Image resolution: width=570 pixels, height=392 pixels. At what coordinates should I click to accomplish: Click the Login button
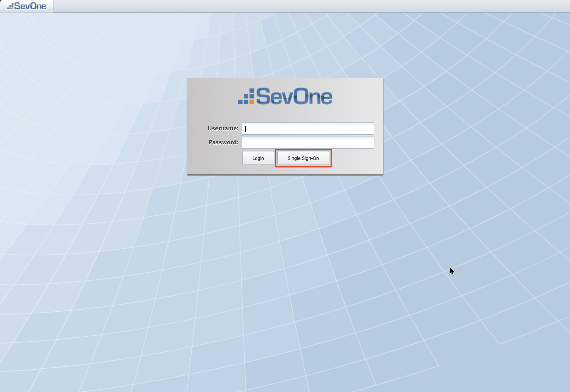tap(258, 158)
